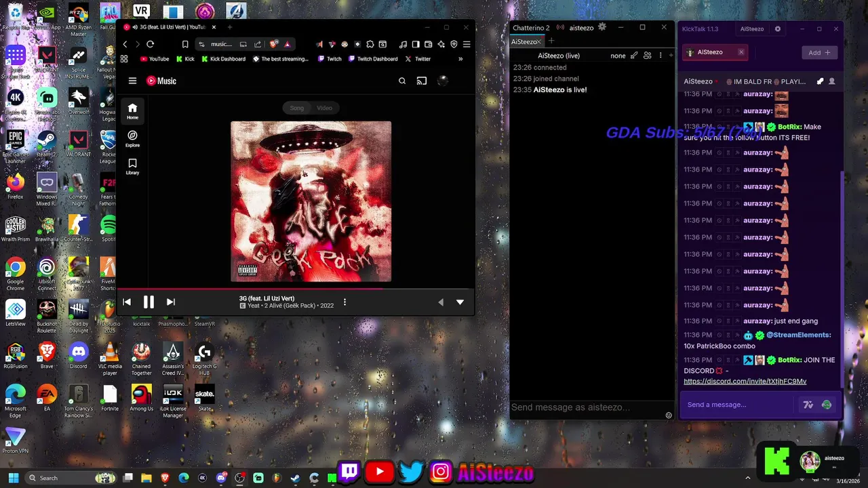The width and height of the screenshot is (868, 488).
Task: Select the 3G YouTube Music browser tab
Action: click(170, 27)
